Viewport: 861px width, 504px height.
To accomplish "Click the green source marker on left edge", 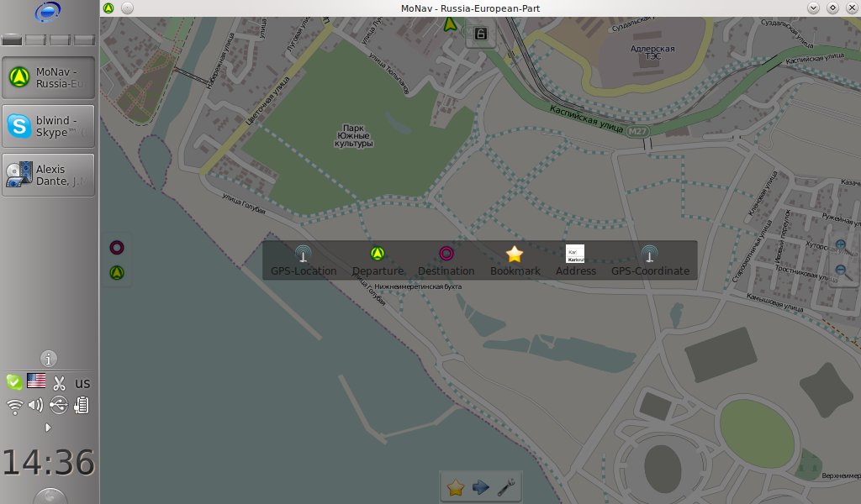I will 117,272.
